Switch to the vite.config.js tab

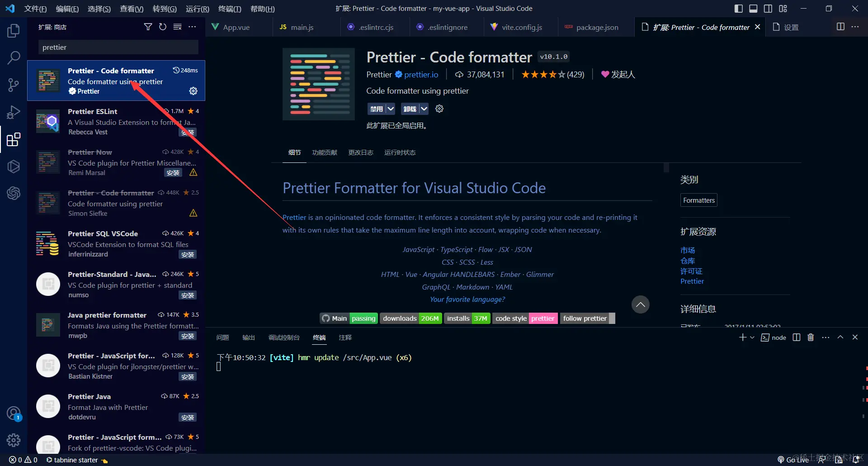pyautogui.click(x=521, y=27)
